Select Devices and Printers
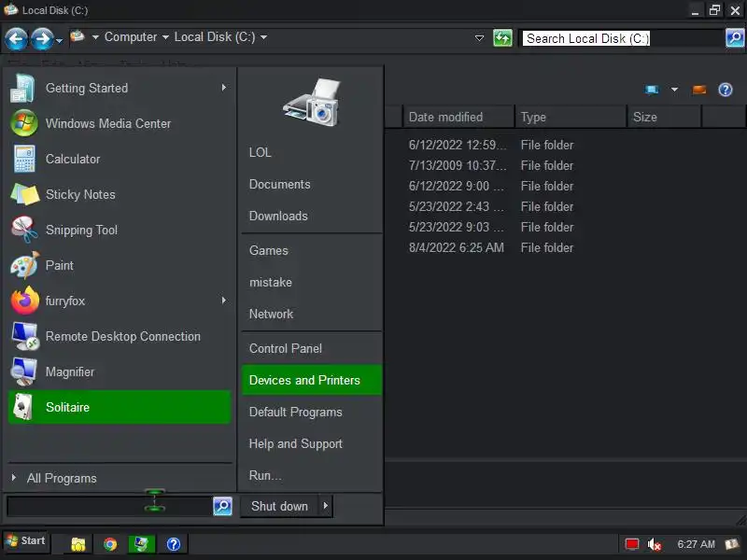The width and height of the screenshot is (747, 560). pos(312,380)
